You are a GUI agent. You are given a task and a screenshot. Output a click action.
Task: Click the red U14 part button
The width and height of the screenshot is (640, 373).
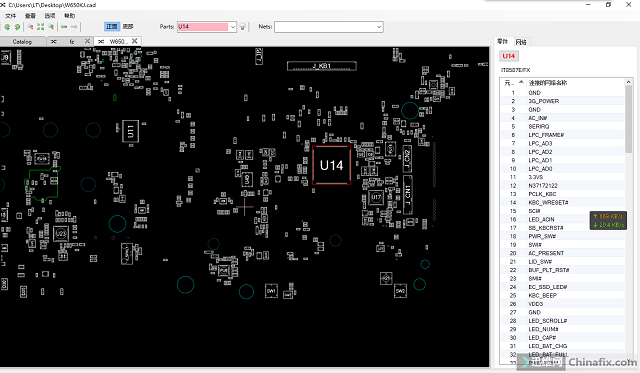click(x=509, y=56)
